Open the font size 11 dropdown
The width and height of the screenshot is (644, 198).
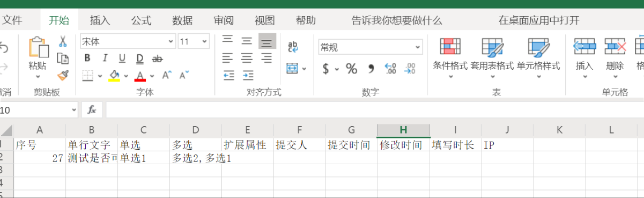point(204,41)
